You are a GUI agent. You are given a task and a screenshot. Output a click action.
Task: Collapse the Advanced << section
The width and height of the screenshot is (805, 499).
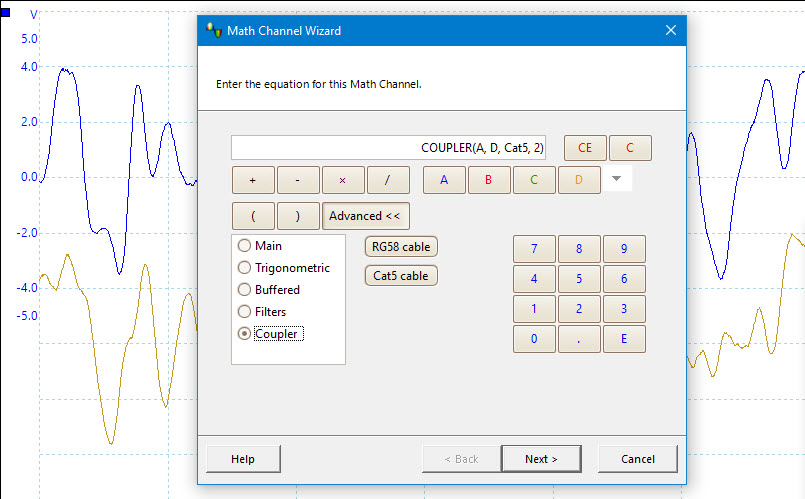pos(366,216)
